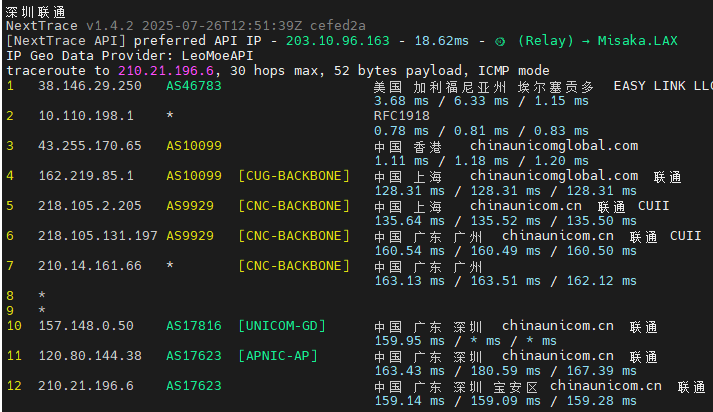Screen dimensions: 713x412
Task: Click chinaunicom.cn on hop 12 row
Action: (606, 386)
